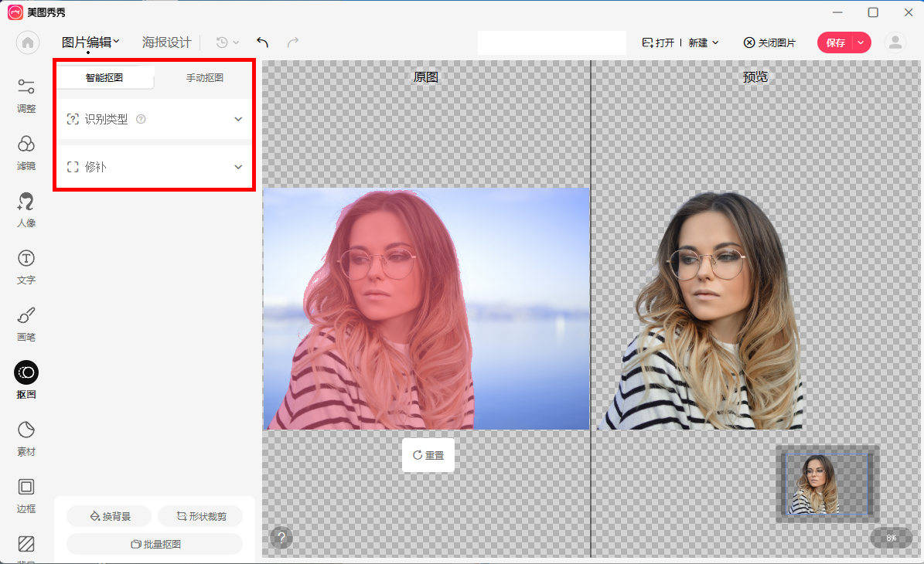Click the 批量抠图 batch cutout button
The image size is (924, 564).
pyautogui.click(x=155, y=544)
